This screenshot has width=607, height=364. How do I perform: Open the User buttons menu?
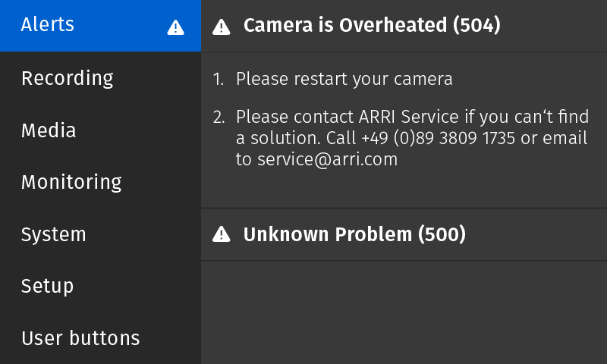point(80,337)
